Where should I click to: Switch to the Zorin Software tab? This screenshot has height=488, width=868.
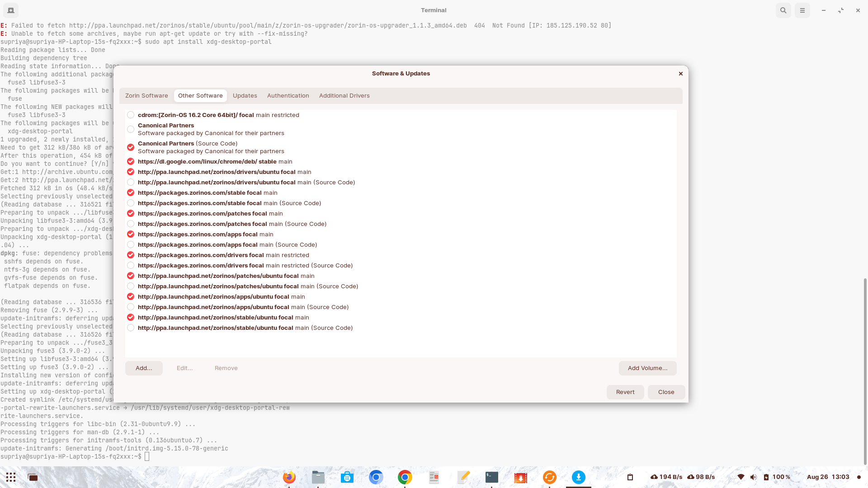(x=146, y=96)
